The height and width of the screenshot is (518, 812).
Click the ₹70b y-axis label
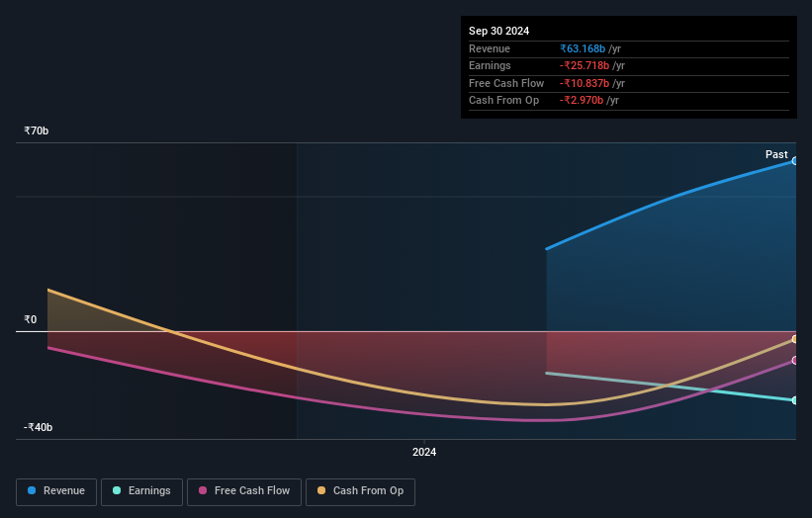point(37,130)
